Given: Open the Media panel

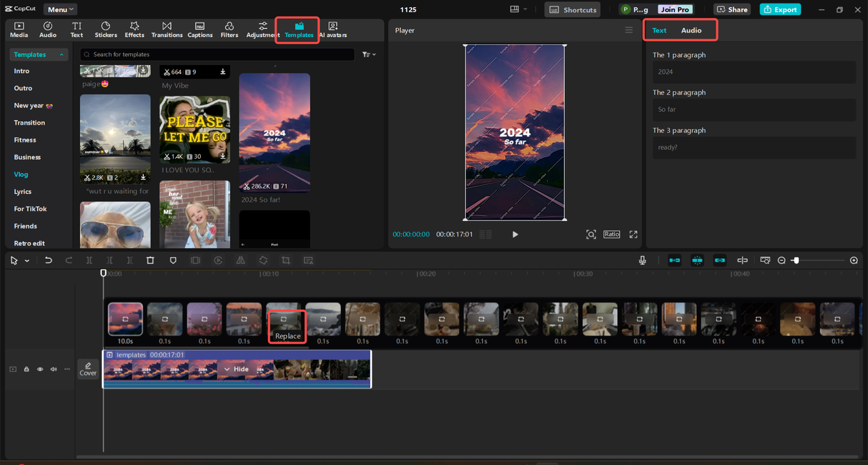Looking at the screenshot, I should tap(19, 30).
